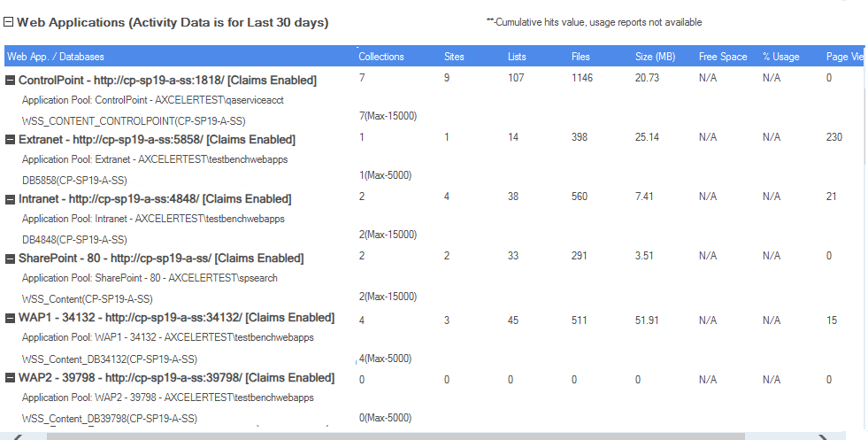Collapse the Intranet web app row
The width and height of the screenshot is (868, 440).
(x=11, y=199)
